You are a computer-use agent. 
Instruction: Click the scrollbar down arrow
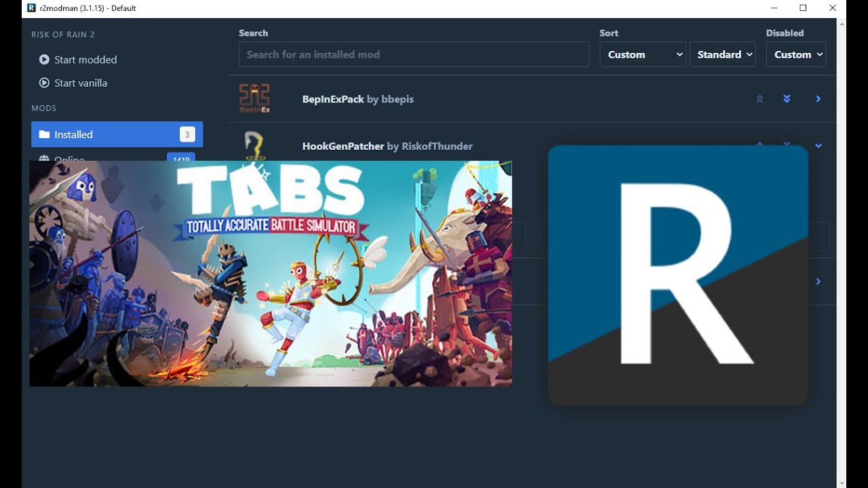(842, 483)
